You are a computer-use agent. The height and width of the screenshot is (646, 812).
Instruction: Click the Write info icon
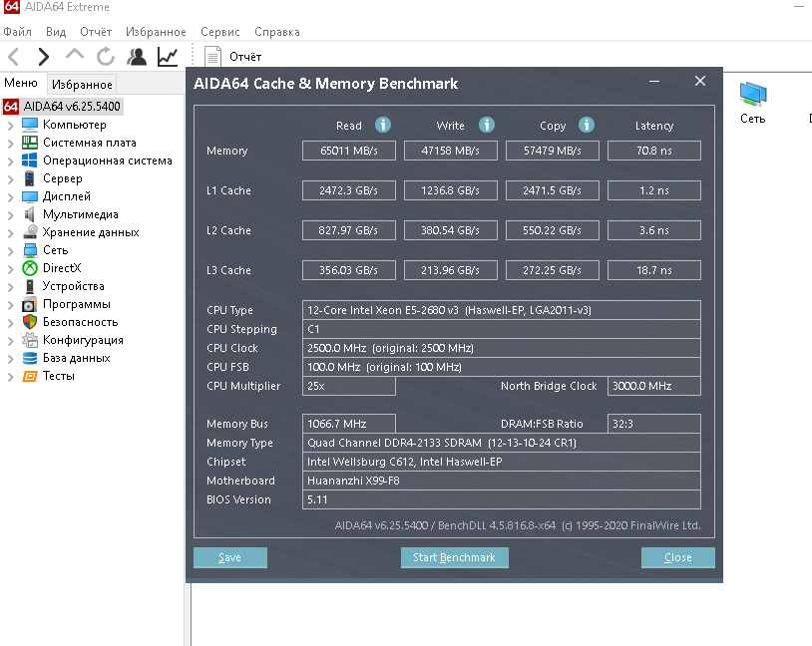click(486, 125)
